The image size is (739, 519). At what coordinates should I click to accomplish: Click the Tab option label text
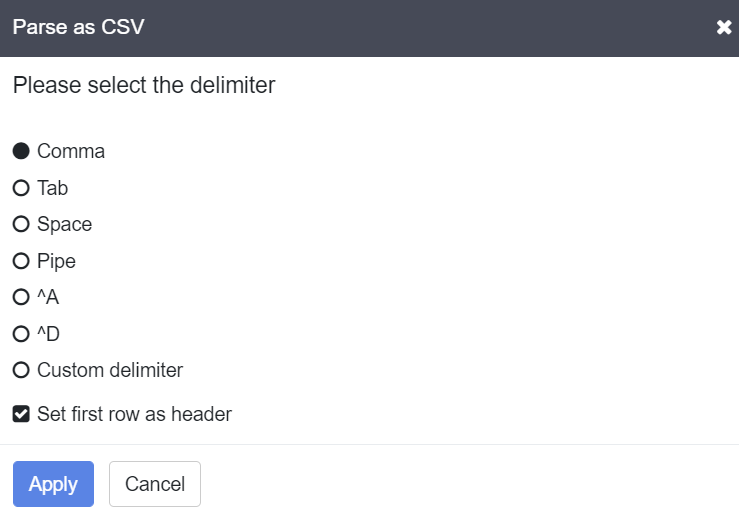click(53, 188)
